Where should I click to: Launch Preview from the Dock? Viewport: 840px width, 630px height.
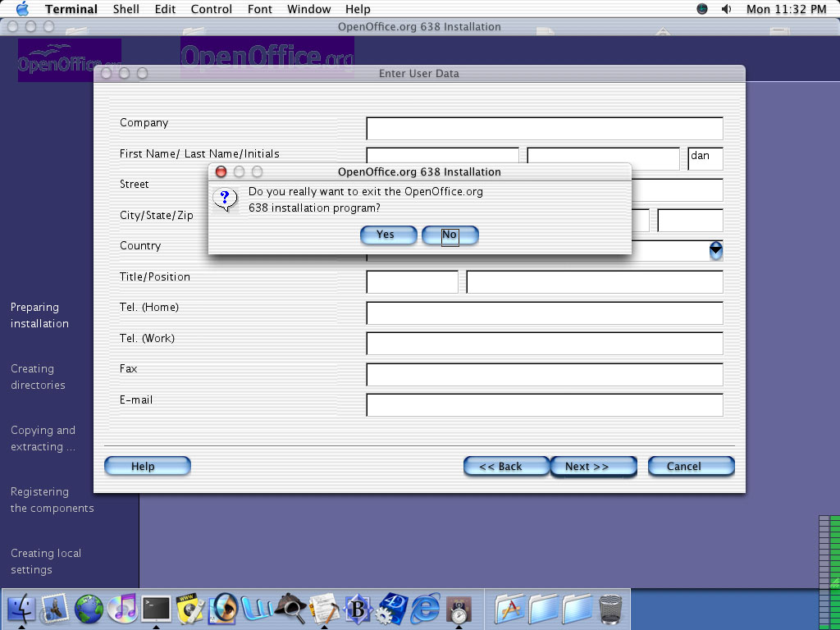(223, 609)
